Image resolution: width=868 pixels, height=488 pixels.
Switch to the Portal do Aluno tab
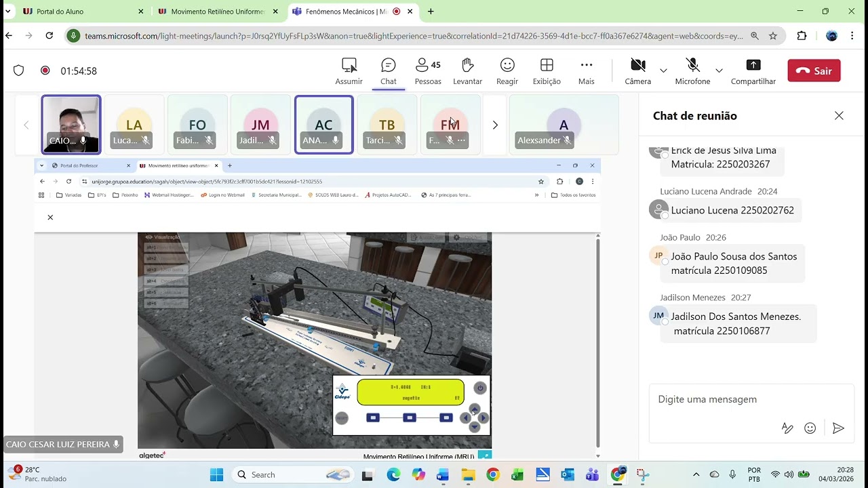[x=83, y=12]
